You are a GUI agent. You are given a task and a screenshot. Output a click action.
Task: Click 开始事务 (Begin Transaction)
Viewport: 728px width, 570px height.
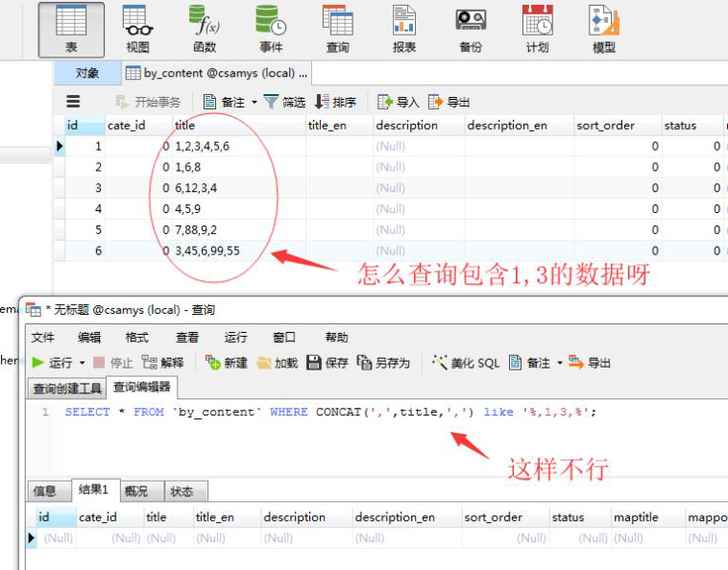pyautogui.click(x=148, y=102)
